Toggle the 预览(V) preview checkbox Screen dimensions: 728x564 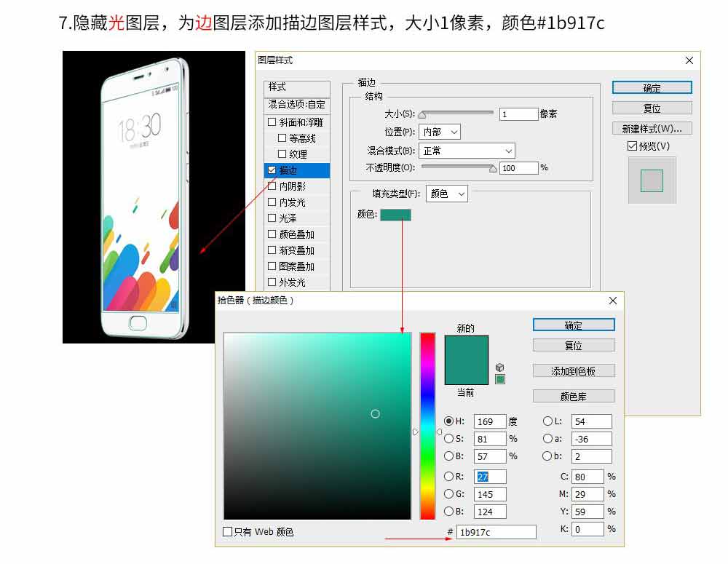click(x=632, y=146)
